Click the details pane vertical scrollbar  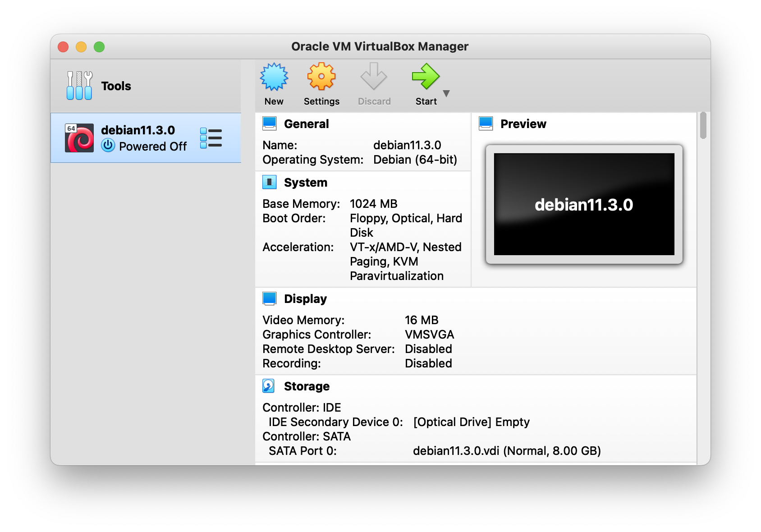click(x=703, y=127)
